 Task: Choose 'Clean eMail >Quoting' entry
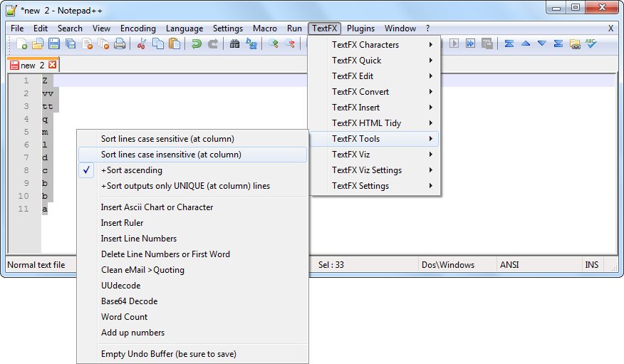point(192,270)
